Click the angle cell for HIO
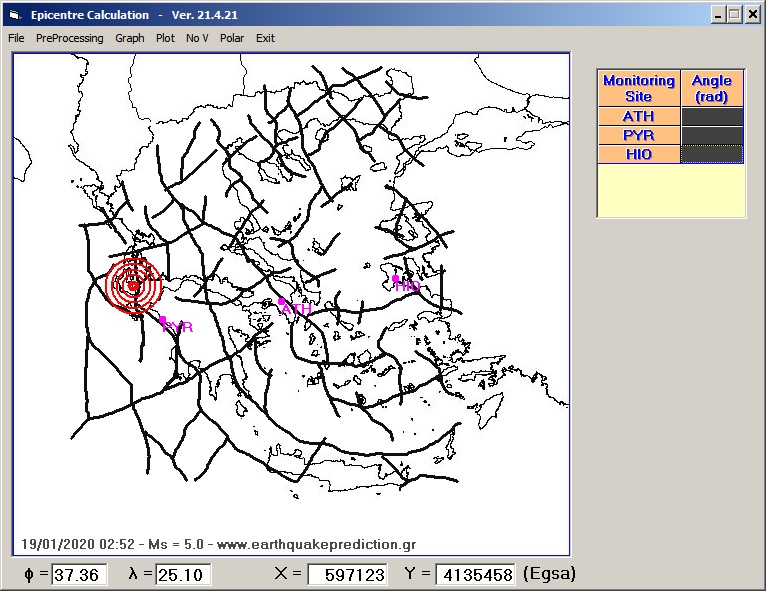The image size is (766, 591). click(x=712, y=154)
